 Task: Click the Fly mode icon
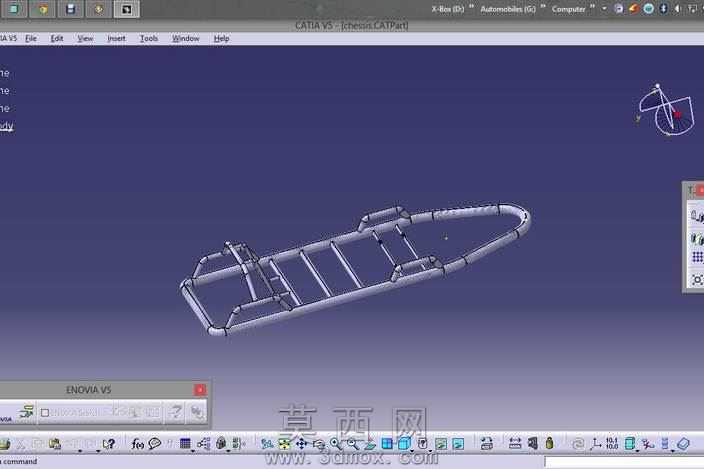[x=267, y=444]
